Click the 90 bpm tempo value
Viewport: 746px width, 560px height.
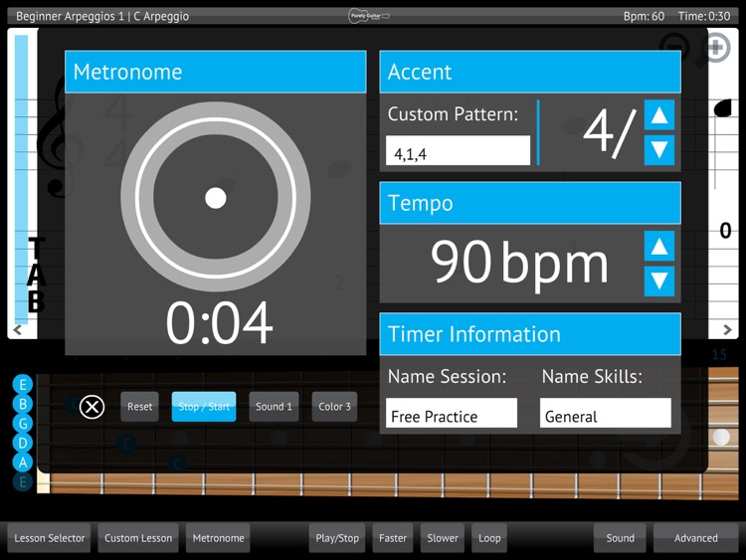pos(519,264)
